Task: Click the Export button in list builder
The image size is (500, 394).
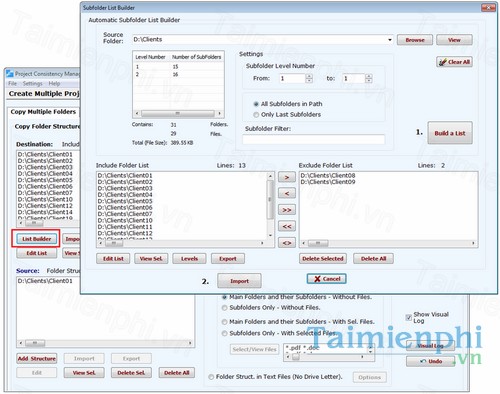Action: (228, 259)
